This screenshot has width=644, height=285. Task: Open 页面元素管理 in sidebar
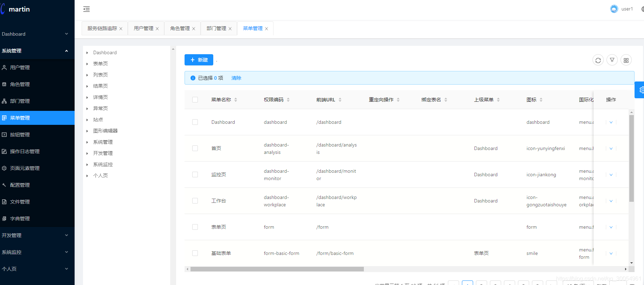point(37,168)
